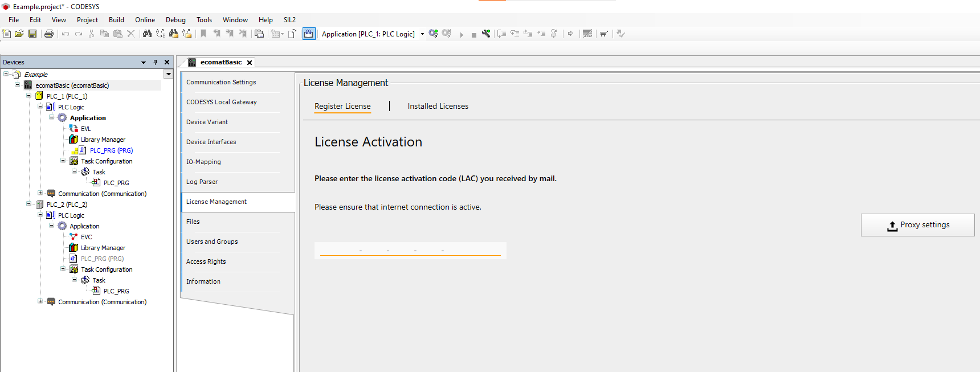Image resolution: width=980 pixels, height=372 pixels.
Task: Open the CODESYS Local Gateway page
Action: tap(222, 102)
